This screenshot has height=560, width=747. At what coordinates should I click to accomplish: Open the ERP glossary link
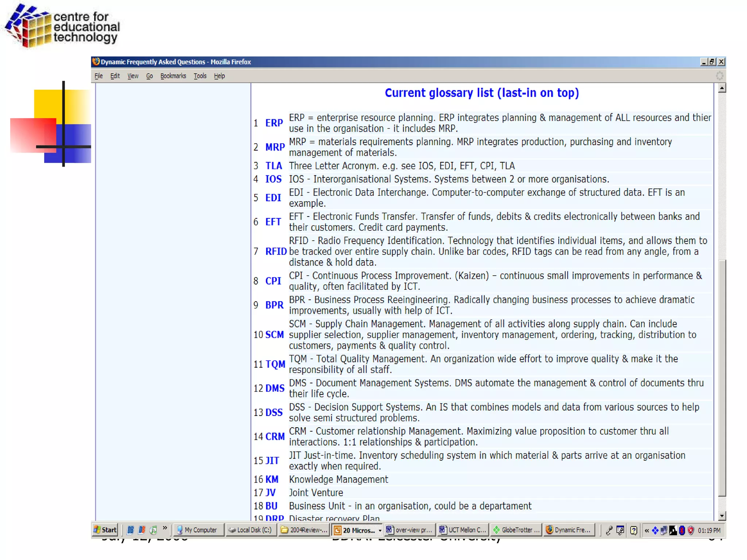(x=274, y=123)
